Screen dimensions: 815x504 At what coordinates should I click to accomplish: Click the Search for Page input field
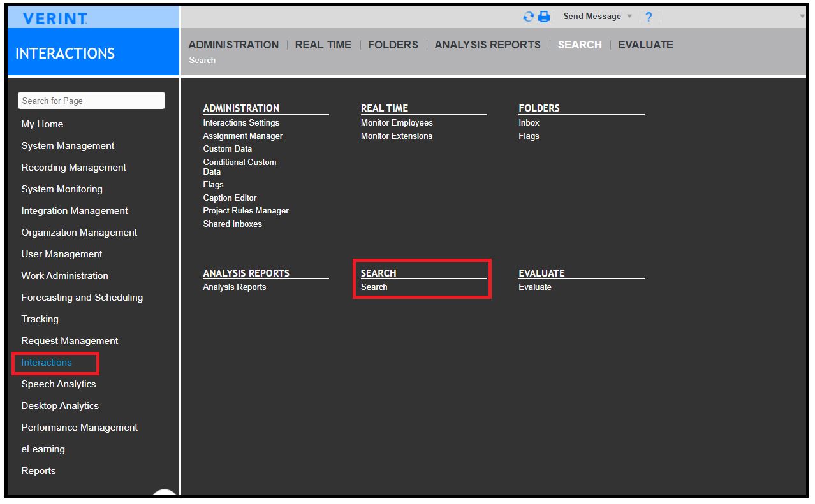click(x=92, y=101)
